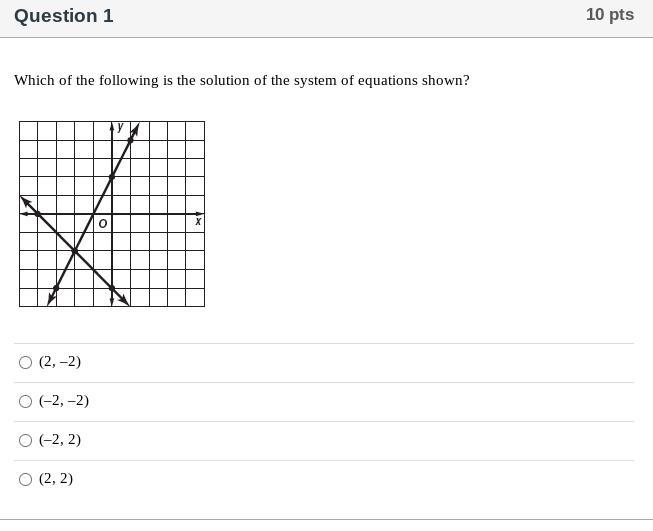Click the plotted dot on the positive y-axis
The image size is (653, 531).
click(x=112, y=177)
